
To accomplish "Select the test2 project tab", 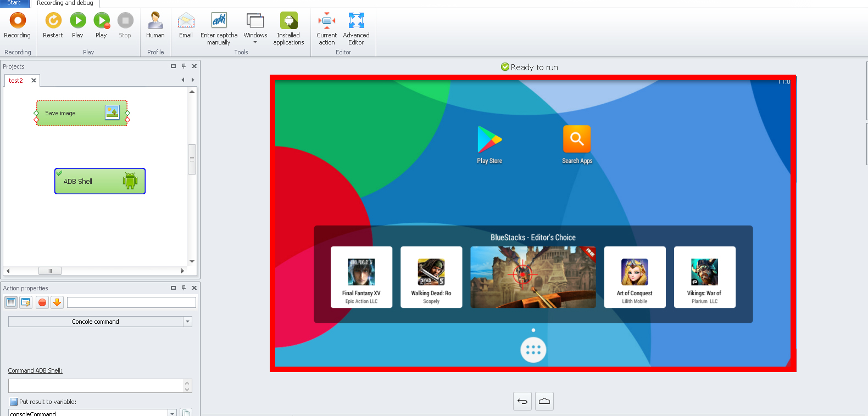I will 16,81.
